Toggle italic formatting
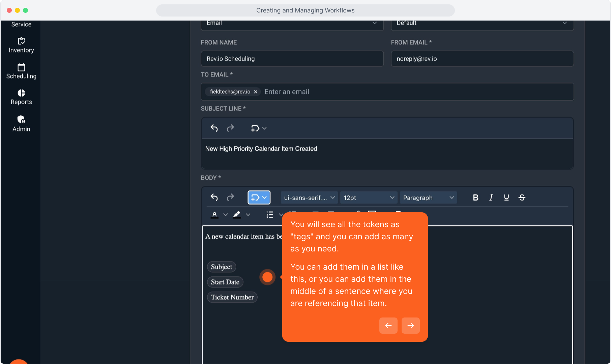Viewport: 611px width, 364px height. (x=491, y=198)
